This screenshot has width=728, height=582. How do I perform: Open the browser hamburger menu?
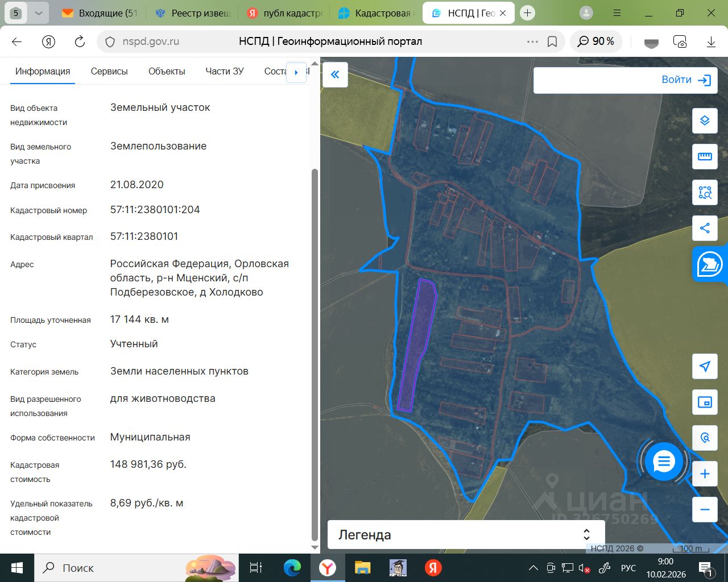(617, 13)
